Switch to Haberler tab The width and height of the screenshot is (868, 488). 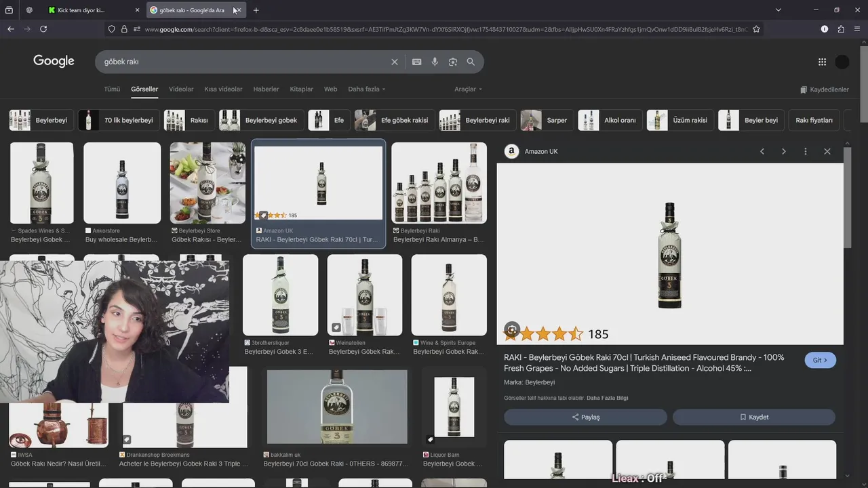pos(266,89)
